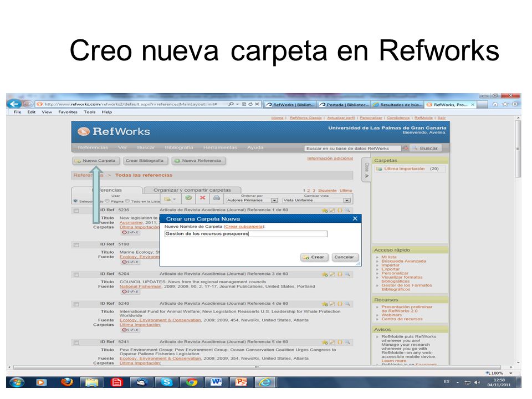Viewport: 532px width, 399px height.
Task: Open the Herramientas menu
Action: pos(220,147)
